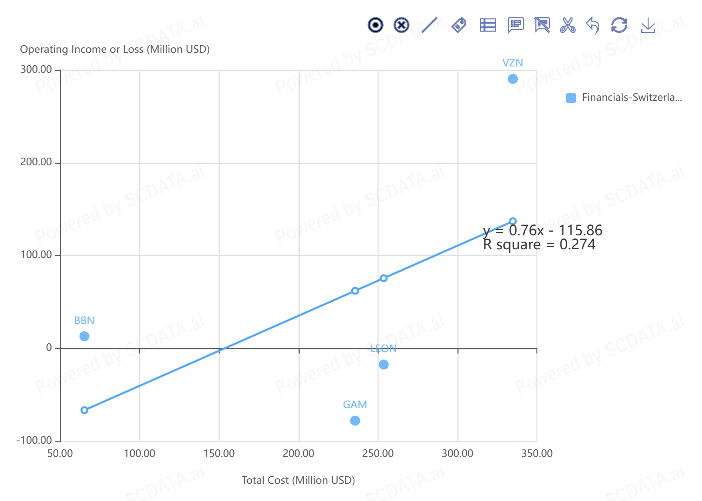Click the circled X clear-selection icon

402,25
